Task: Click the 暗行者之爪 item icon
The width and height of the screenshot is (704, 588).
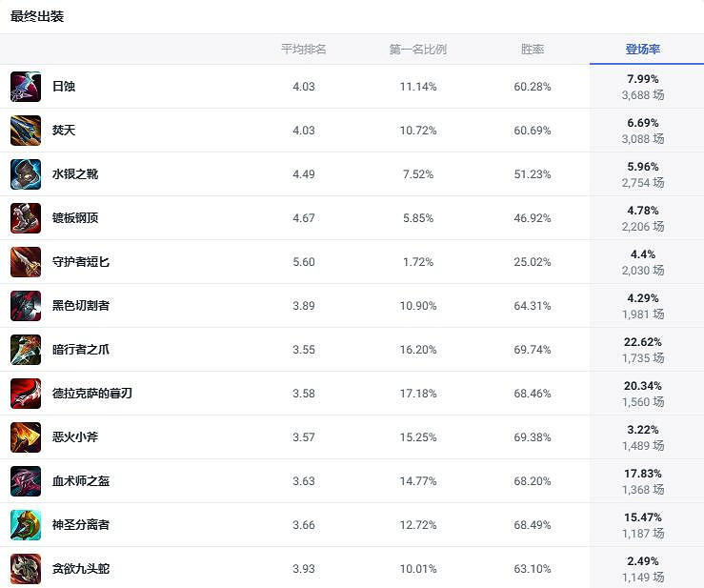Action: pyautogui.click(x=26, y=350)
